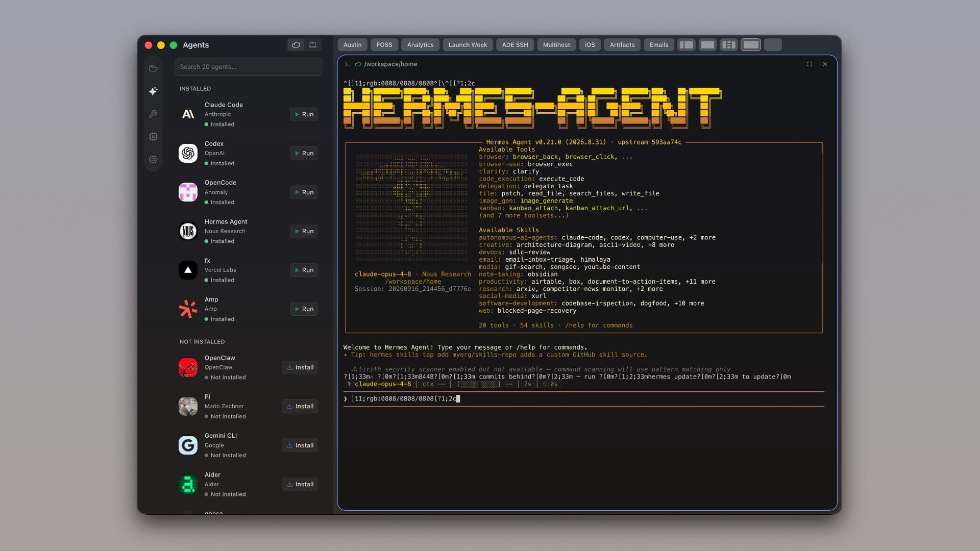This screenshot has height=551, width=980.
Task: Choose the three-column layout preset
Action: (729, 45)
